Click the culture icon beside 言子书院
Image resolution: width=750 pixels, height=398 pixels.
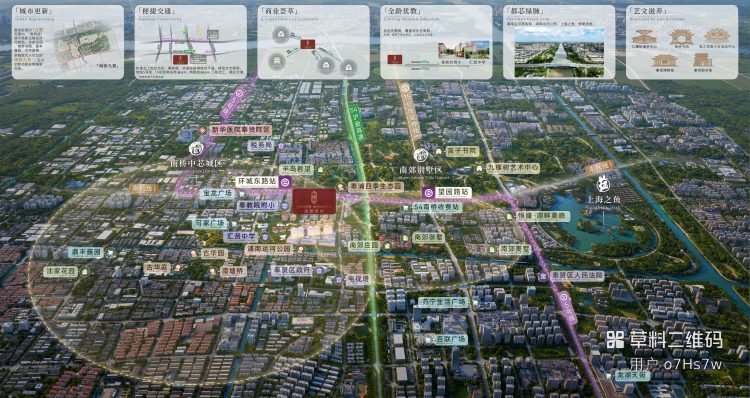439,152
